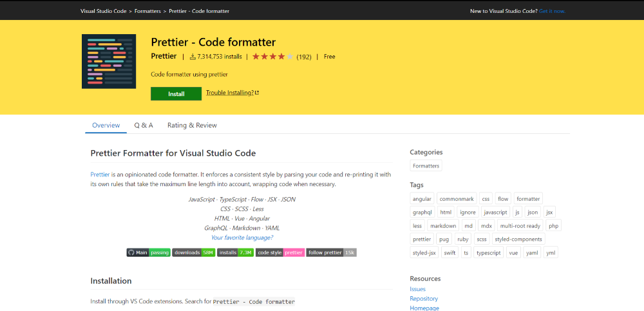Select the css tag
644x311 pixels.
coord(486,199)
